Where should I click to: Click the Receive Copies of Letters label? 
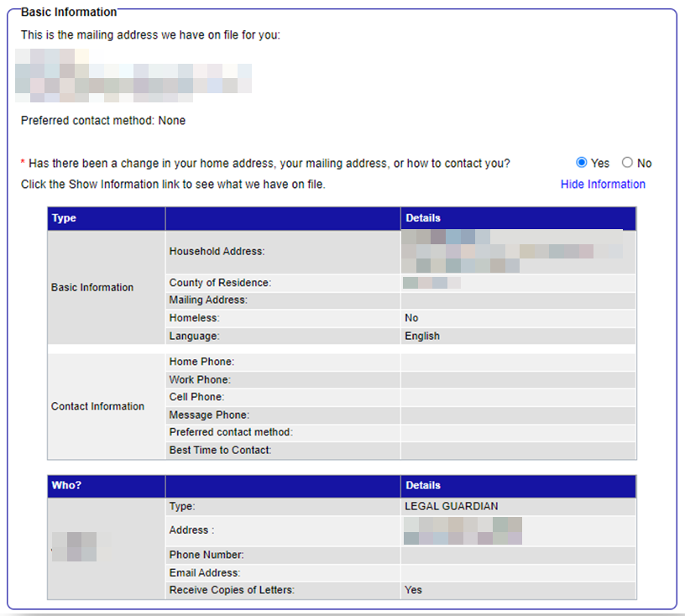click(232, 590)
